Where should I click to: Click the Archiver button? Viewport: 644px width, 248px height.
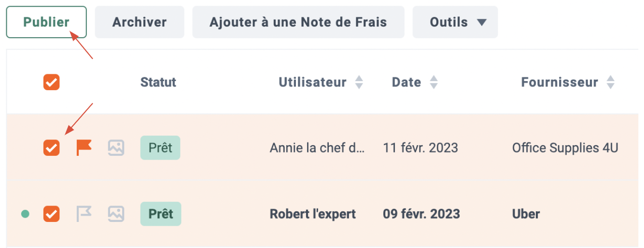(140, 22)
